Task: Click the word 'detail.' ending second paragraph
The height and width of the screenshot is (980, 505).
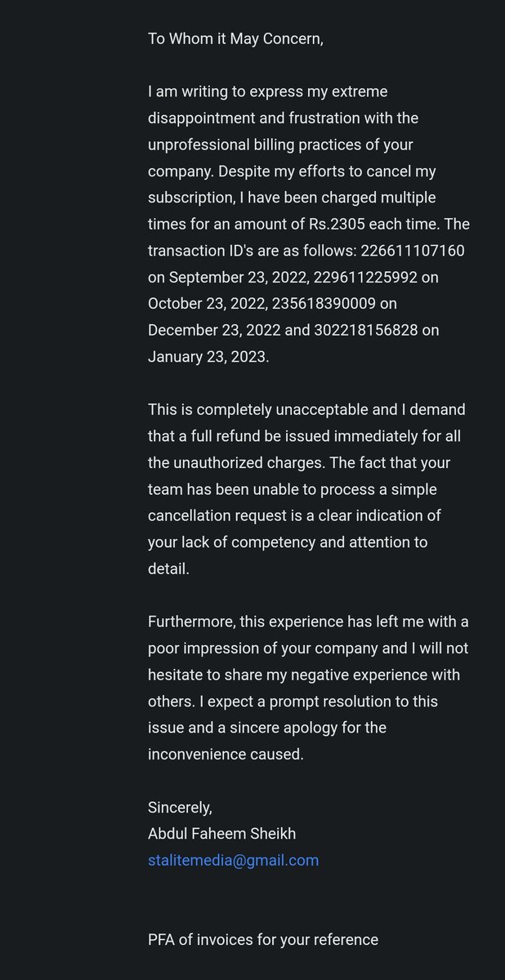Action: (x=168, y=568)
